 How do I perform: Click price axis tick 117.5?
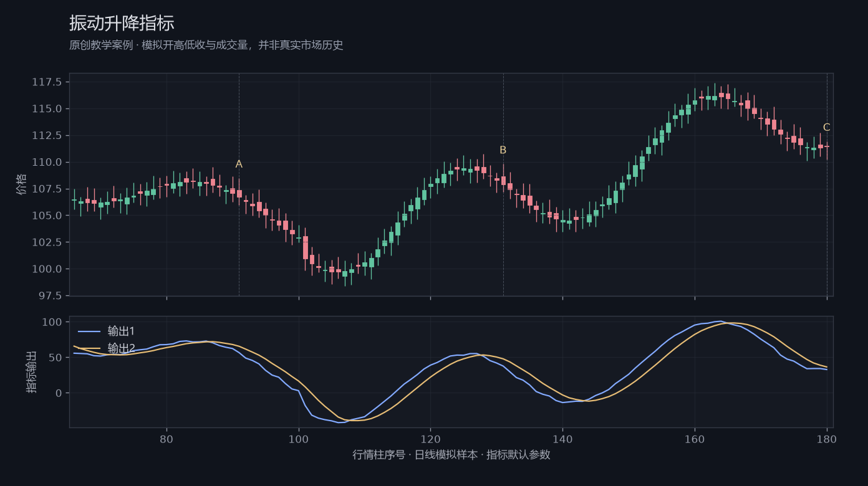(x=47, y=82)
